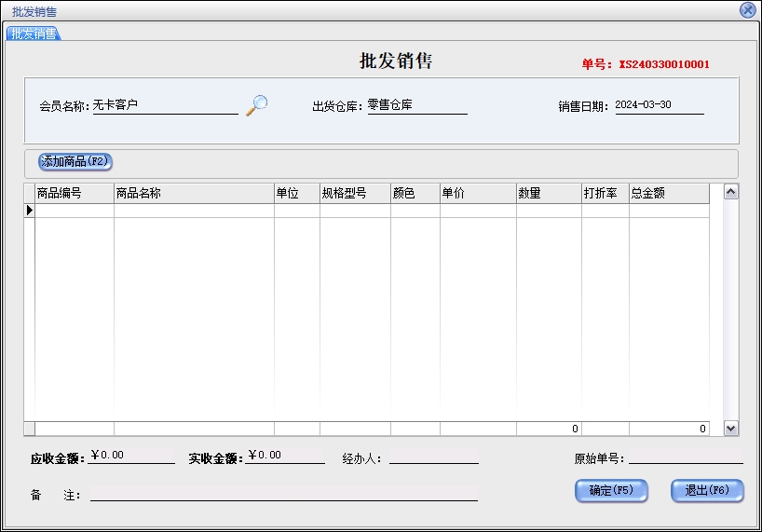Select the 单价 column header
This screenshot has height=532, width=762.
[477, 194]
